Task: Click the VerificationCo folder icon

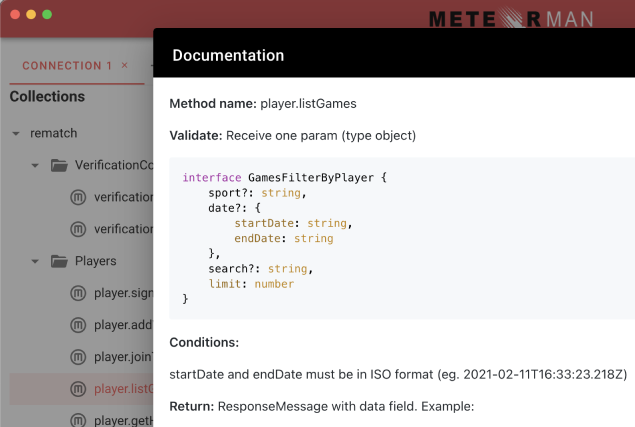Action: [x=58, y=165]
